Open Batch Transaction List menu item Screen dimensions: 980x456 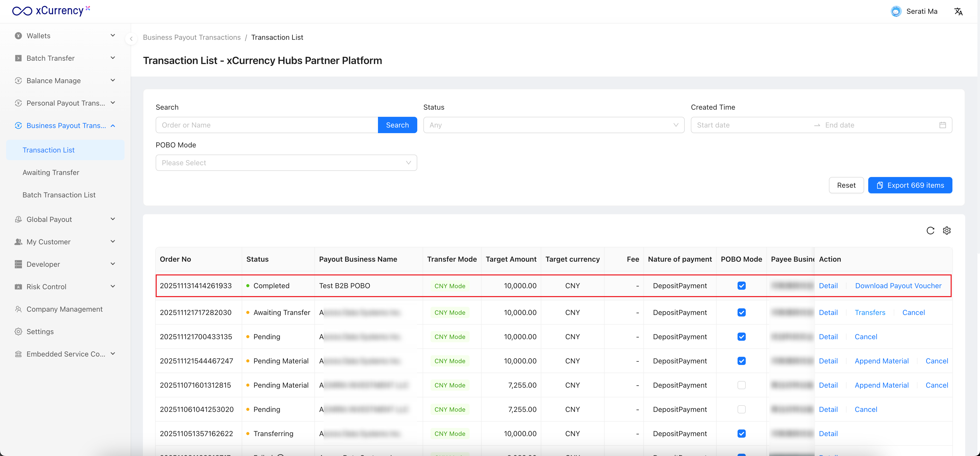tap(59, 195)
